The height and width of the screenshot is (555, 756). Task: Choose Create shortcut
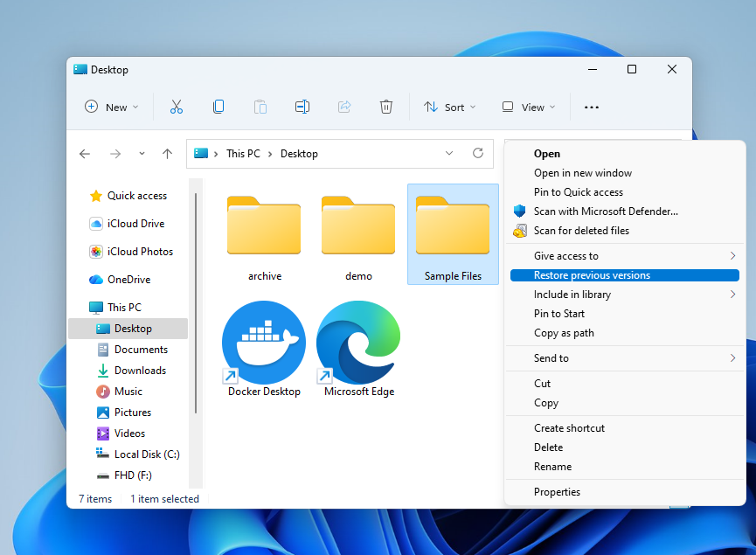click(x=625, y=428)
